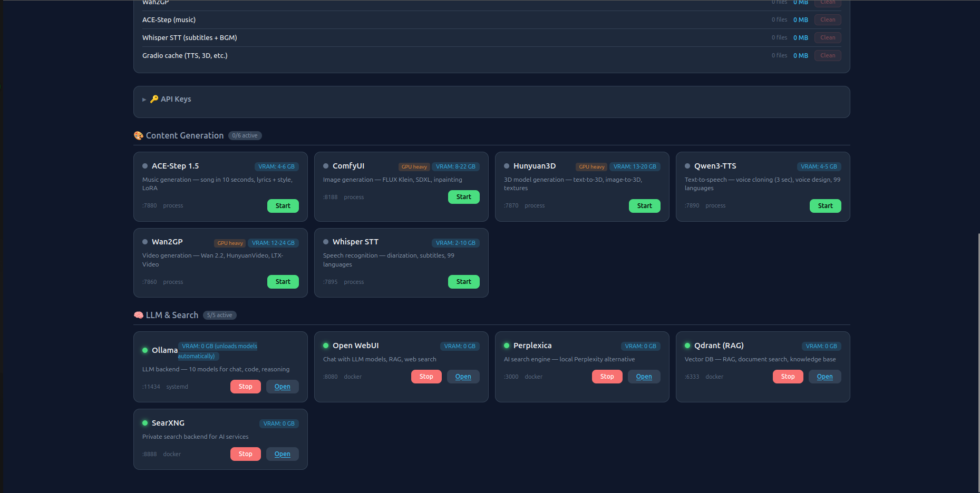Click the Hunyuan3D card title

point(535,166)
